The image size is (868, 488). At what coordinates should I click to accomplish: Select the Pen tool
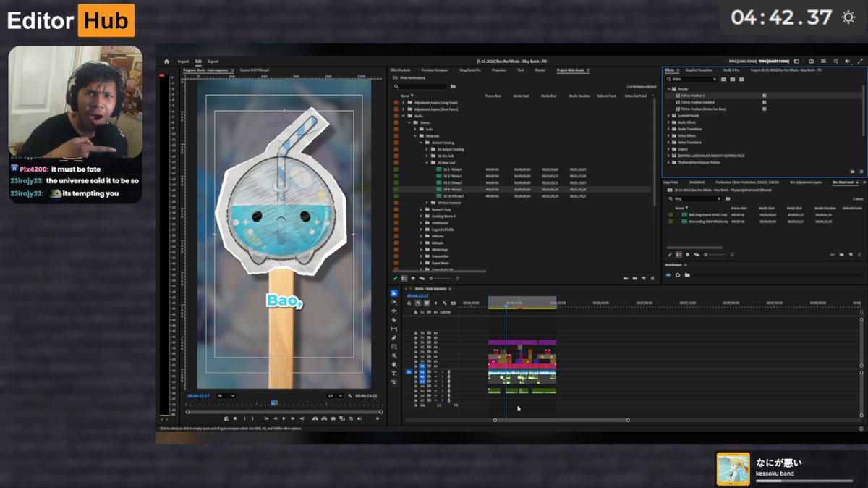point(394,338)
